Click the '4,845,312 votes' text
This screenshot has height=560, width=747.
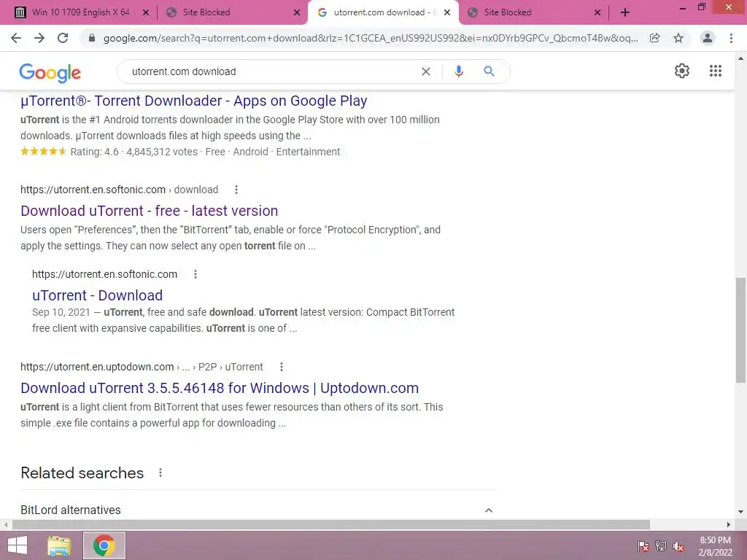(162, 152)
